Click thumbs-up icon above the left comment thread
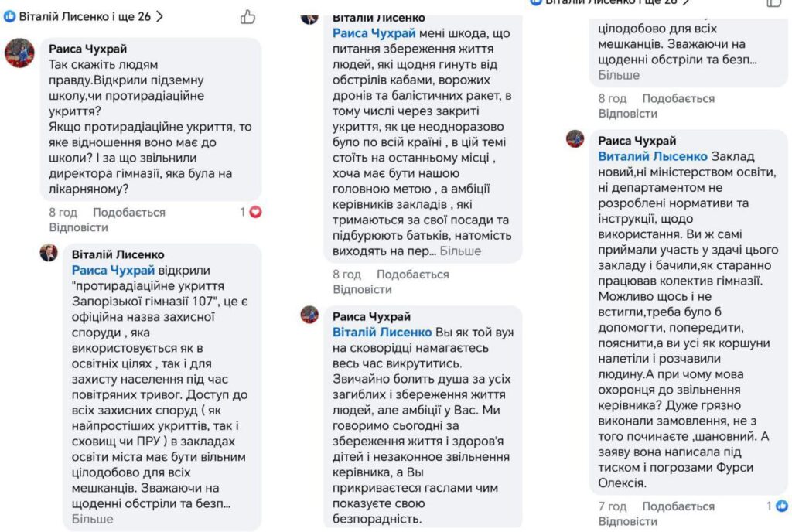Screen dimensions: 792x532 [x=247, y=16]
